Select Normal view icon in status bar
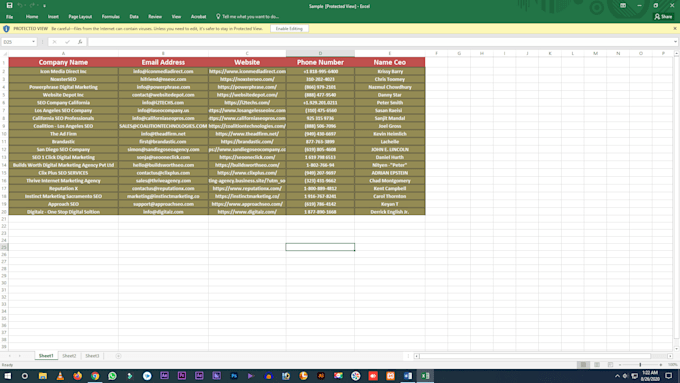Image resolution: width=680 pixels, height=383 pixels. (x=584, y=365)
